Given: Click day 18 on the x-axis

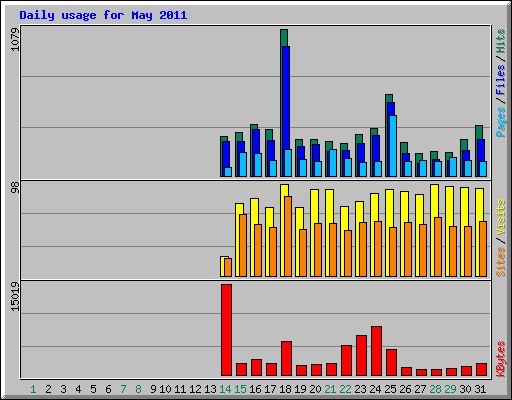Looking at the screenshot, I should point(285,389).
